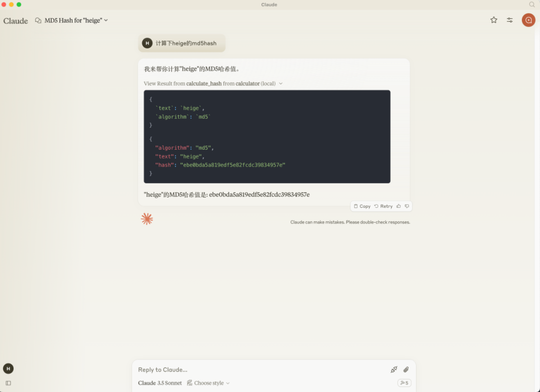Click the orange Claude spark logo
Screen dimensions: 540x392
click(146, 219)
